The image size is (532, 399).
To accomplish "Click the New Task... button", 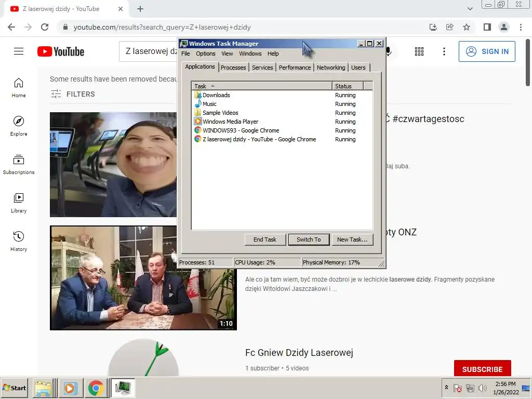I will pyautogui.click(x=352, y=240).
